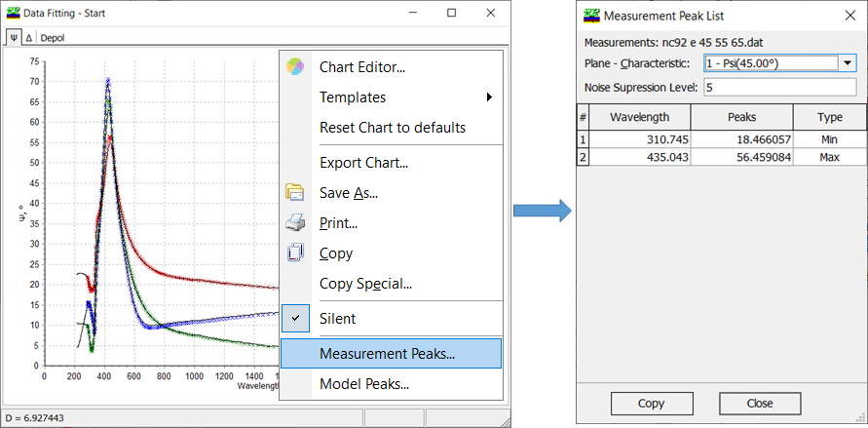Click the Save As folder icon
The image size is (868, 428).
pyautogui.click(x=295, y=193)
